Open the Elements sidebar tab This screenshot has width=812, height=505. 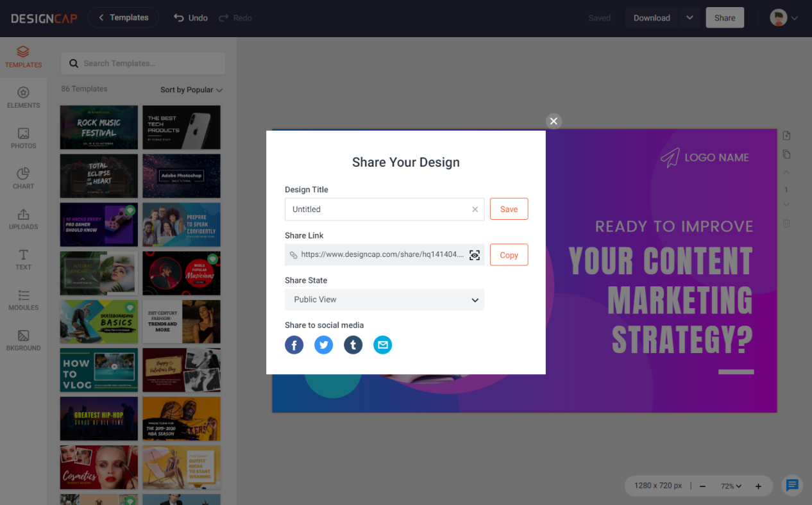[x=23, y=97]
